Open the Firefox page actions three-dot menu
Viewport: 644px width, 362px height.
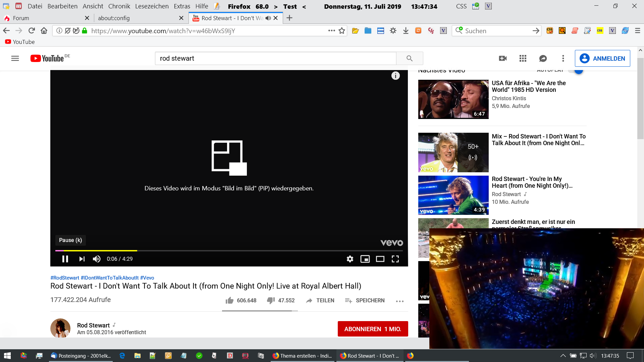331,31
